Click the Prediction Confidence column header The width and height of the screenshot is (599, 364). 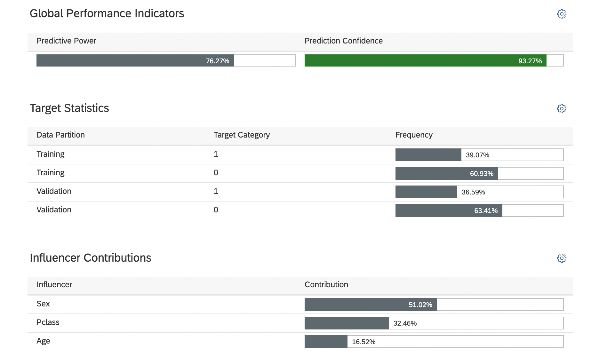click(343, 41)
